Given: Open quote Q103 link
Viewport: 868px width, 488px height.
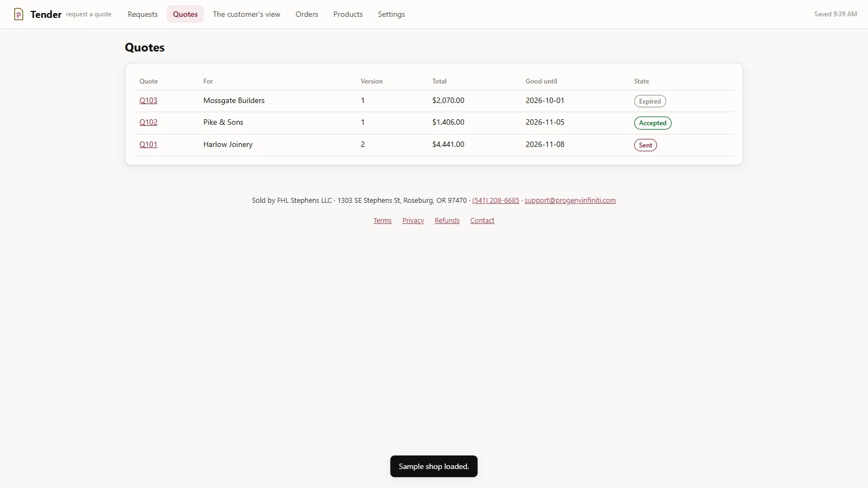Looking at the screenshot, I should (148, 100).
